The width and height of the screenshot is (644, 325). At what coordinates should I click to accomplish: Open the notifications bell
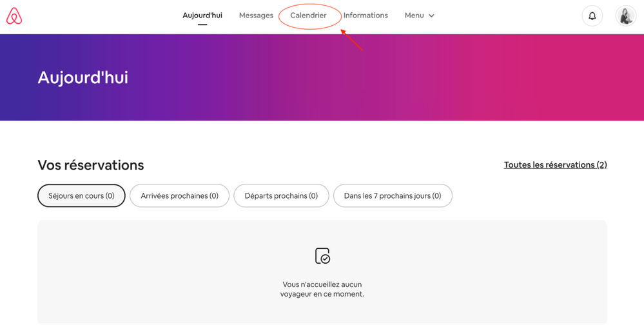tap(592, 16)
